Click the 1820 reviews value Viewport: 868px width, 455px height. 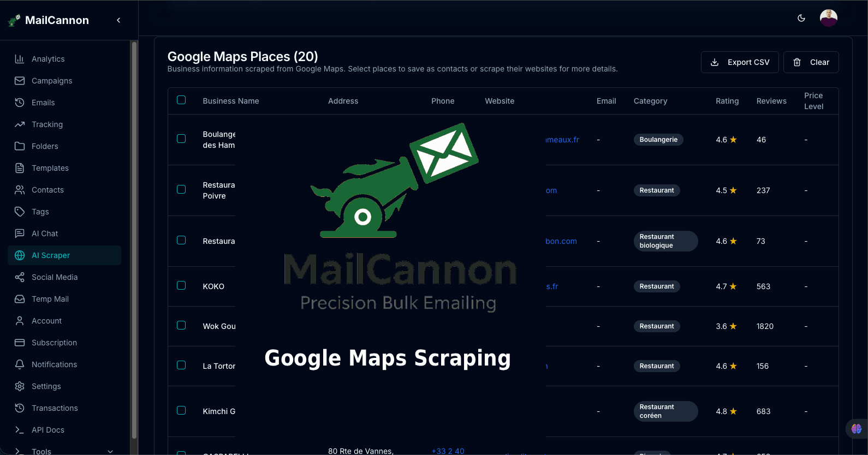click(765, 326)
